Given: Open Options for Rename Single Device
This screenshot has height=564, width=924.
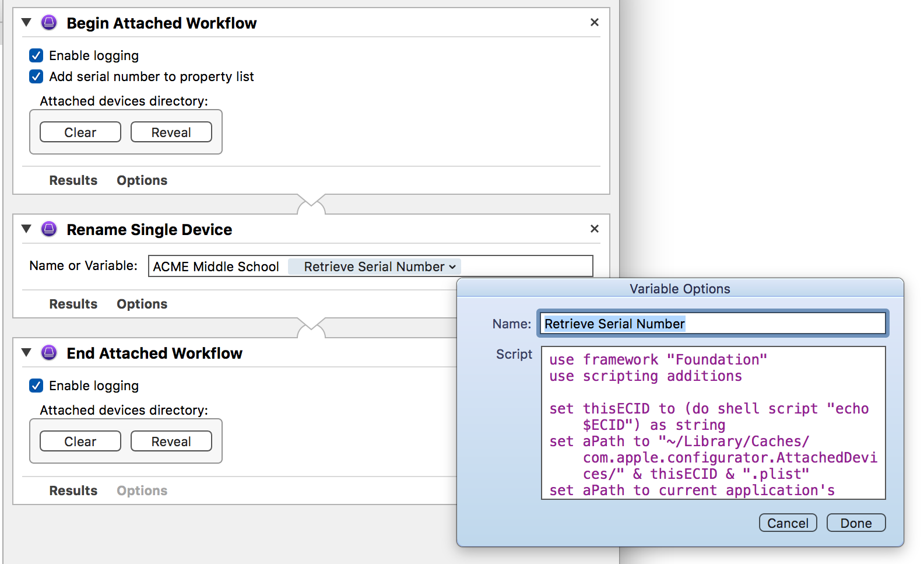Looking at the screenshot, I should [x=142, y=304].
